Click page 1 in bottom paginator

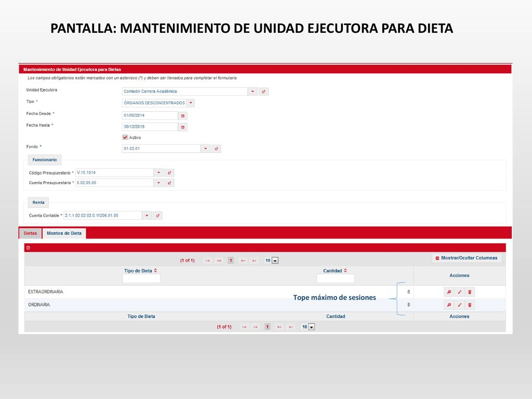[x=268, y=327]
